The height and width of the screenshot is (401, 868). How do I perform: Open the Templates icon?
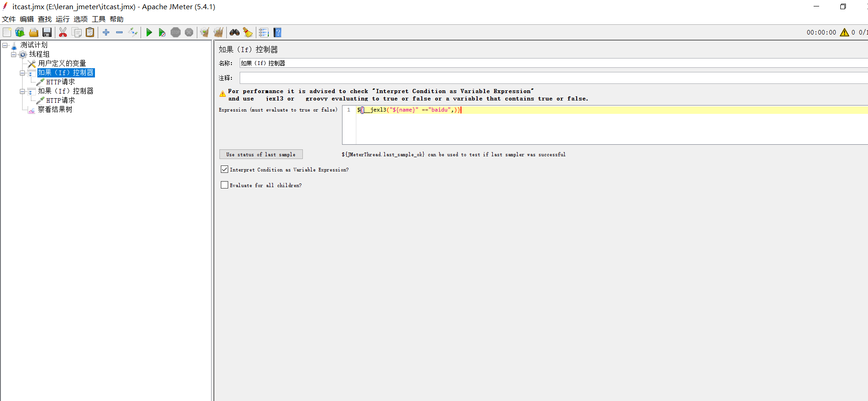coord(20,32)
